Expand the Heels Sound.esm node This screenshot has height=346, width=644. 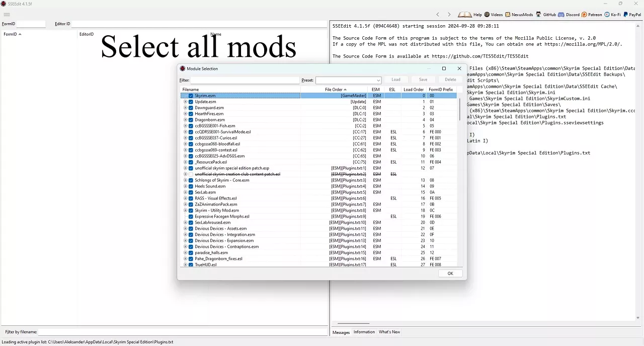pyautogui.click(x=185, y=186)
